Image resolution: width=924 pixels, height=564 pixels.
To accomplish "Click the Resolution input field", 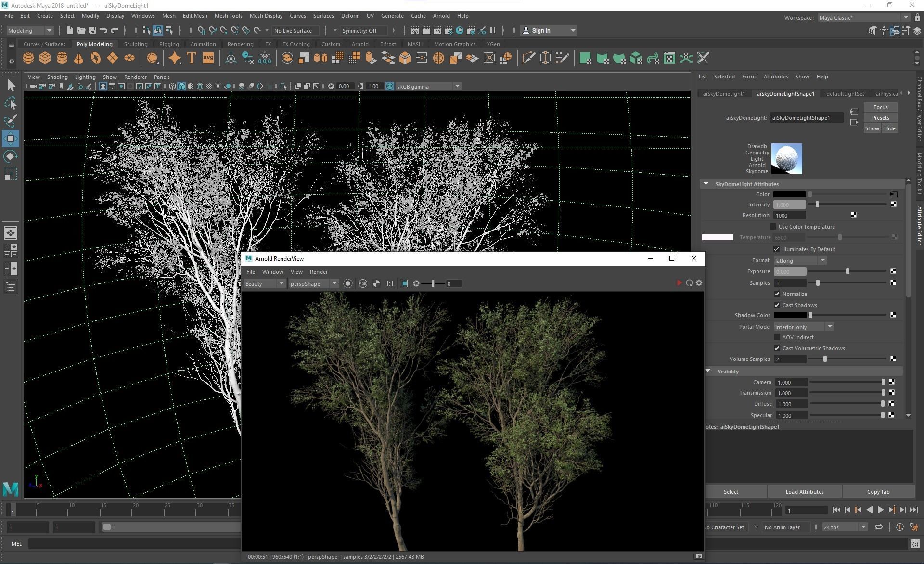I will pyautogui.click(x=789, y=215).
